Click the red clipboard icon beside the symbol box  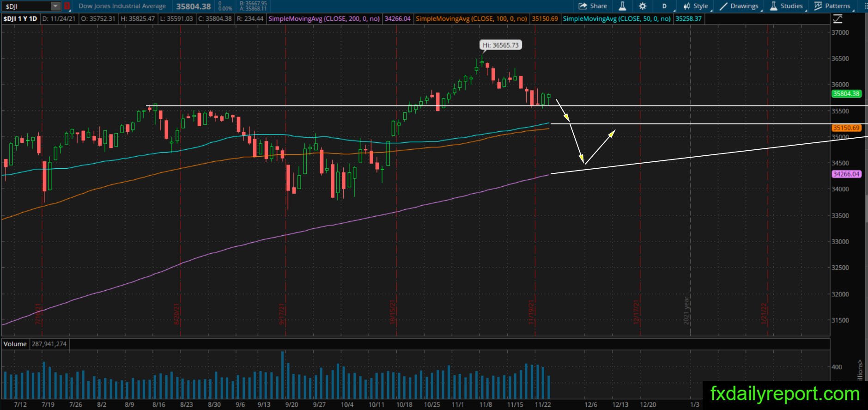click(x=67, y=6)
